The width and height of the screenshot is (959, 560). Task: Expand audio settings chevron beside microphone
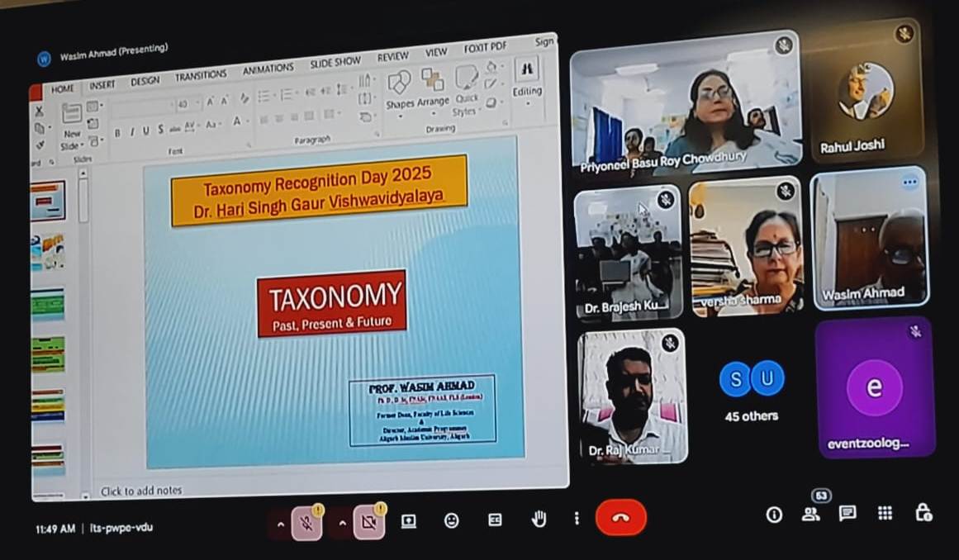pos(280,524)
